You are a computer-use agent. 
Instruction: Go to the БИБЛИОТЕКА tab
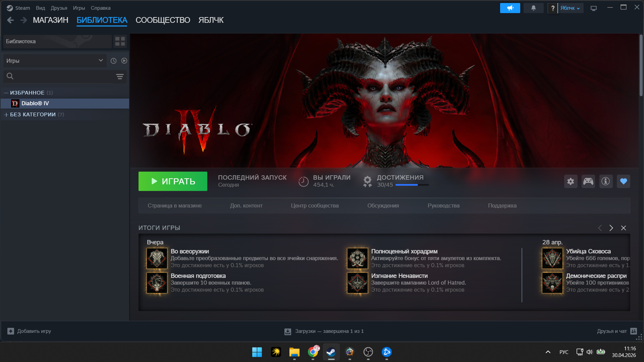[102, 20]
